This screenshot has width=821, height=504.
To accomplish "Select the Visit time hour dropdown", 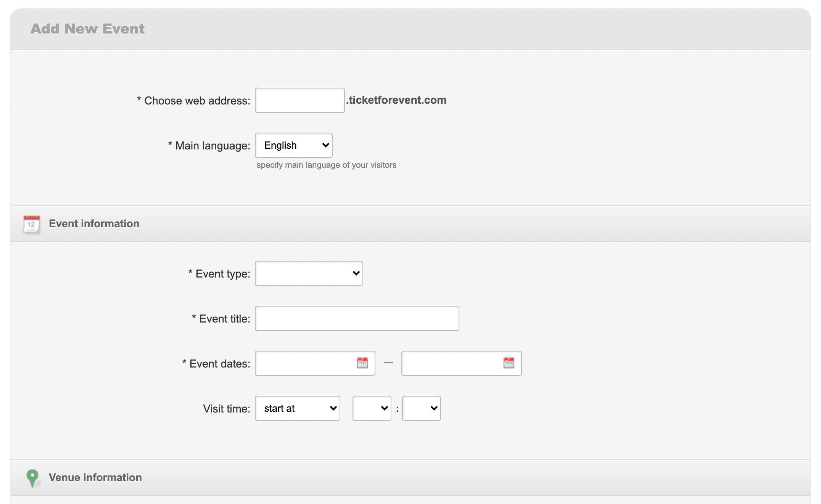I will point(372,408).
